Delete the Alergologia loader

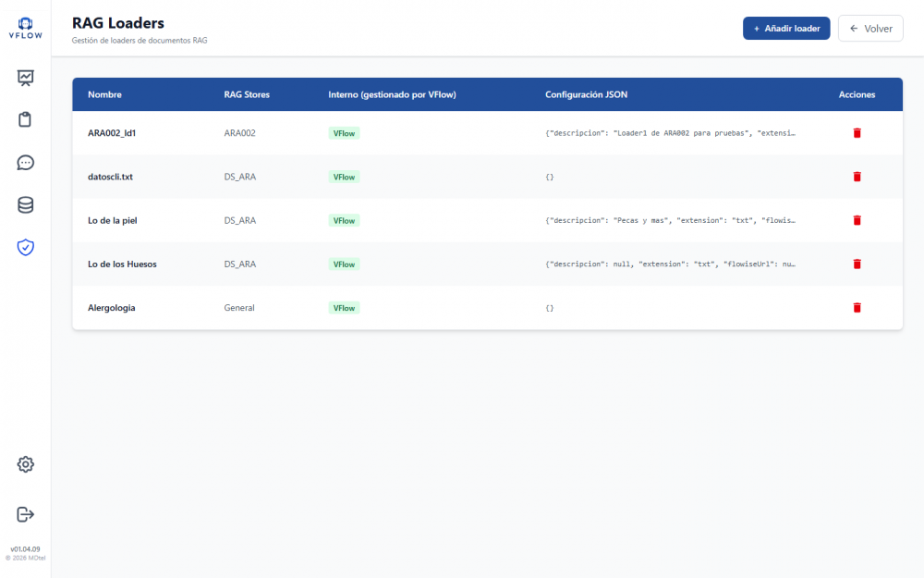click(857, 308)
